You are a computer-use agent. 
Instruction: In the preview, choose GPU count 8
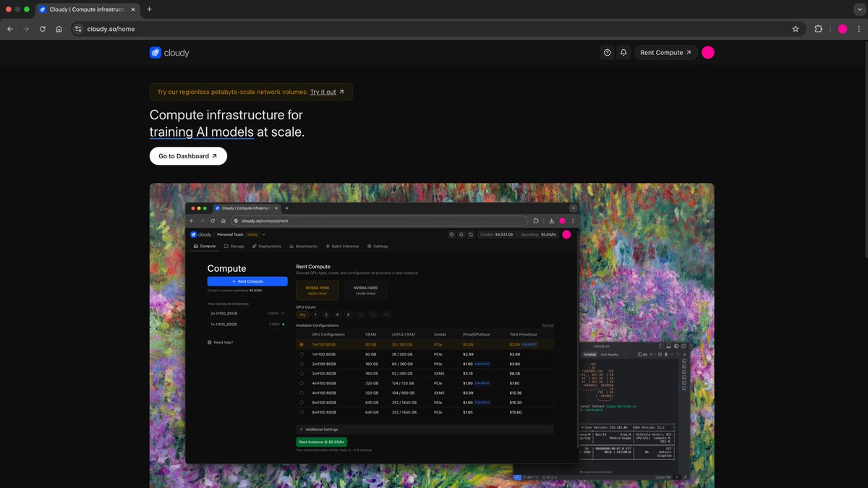(x=348, y=314)
